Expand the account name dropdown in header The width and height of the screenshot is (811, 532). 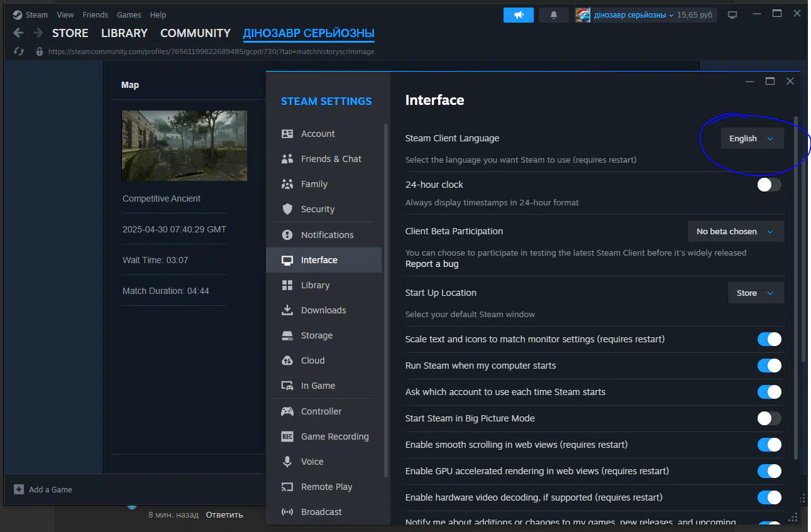coord(634,15)
